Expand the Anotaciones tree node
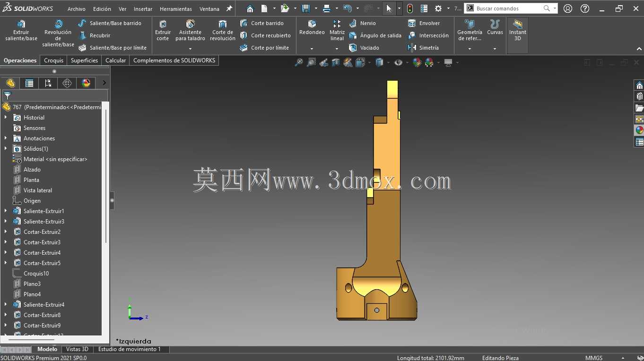The height and width of the screenshot is (361, 644). point(6,138)
